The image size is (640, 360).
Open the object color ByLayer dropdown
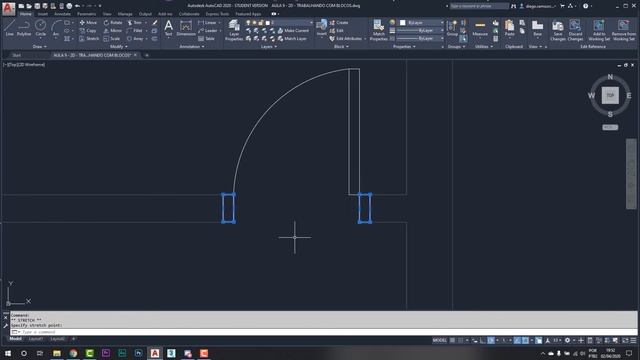pyautogui.click(x=421, y=22)
